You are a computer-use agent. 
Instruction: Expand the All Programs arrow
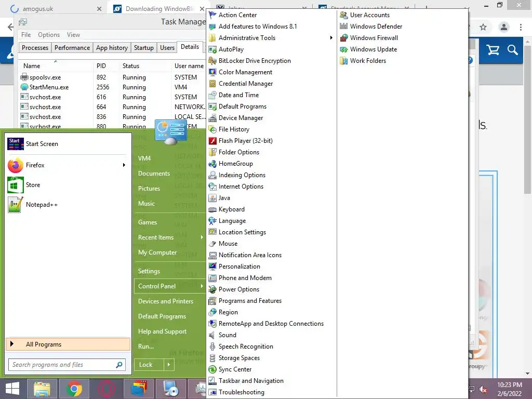tap(12, 344)
